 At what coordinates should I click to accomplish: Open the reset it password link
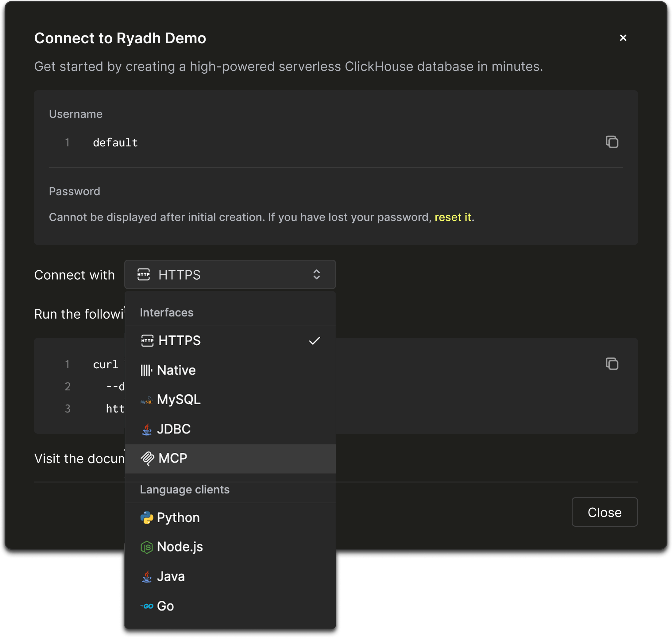(453, 217)
